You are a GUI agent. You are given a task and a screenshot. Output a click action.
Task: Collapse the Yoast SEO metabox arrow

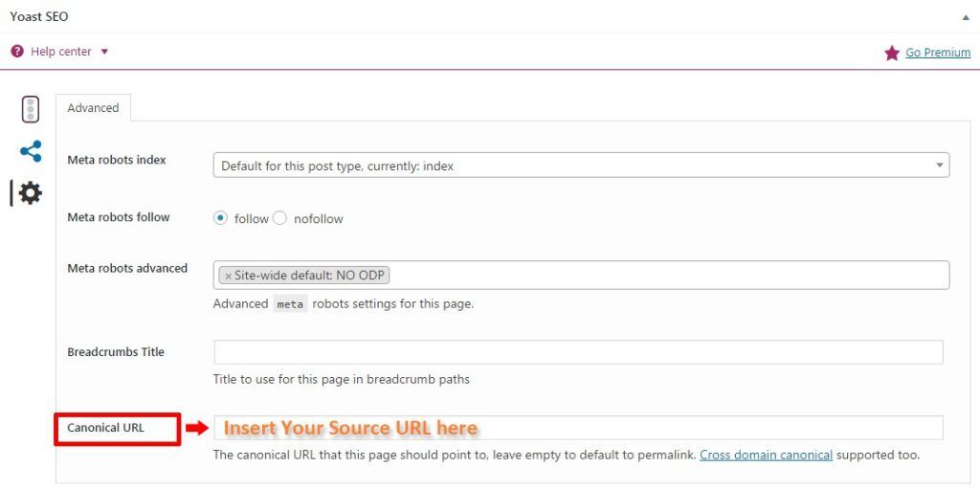[966, 17]
